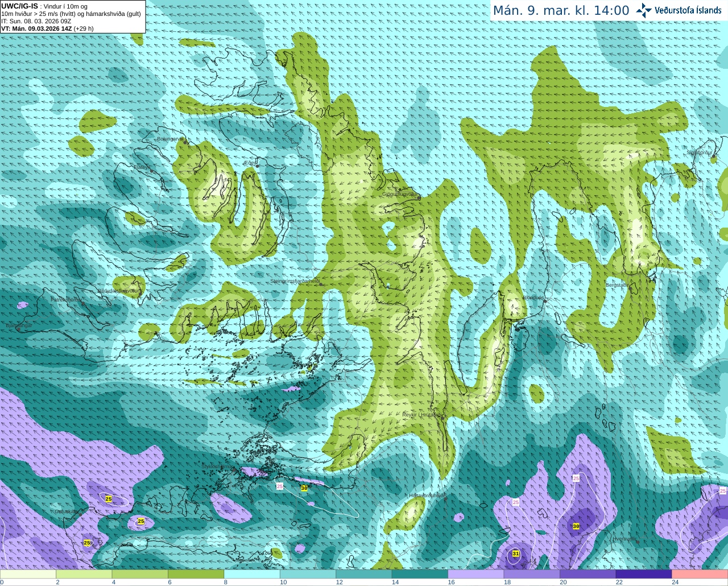Click the 12–14 m/s teal legend swatch

point(364,574)
